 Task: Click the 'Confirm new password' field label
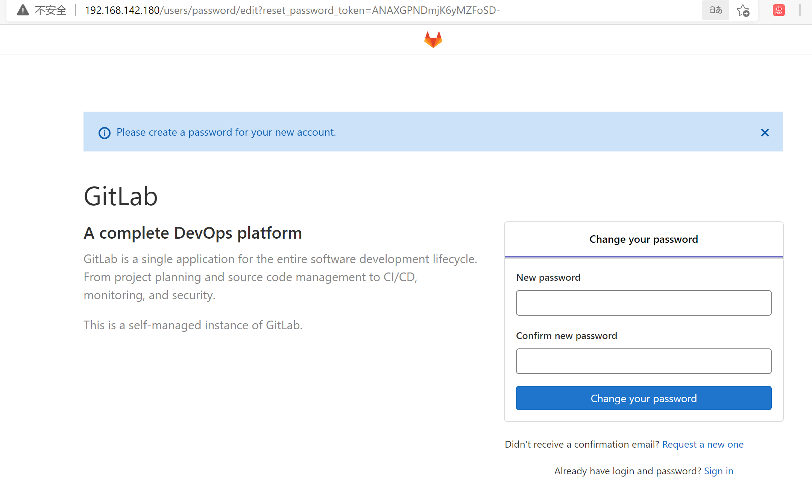pyautogui.click(x=566, y=336)
